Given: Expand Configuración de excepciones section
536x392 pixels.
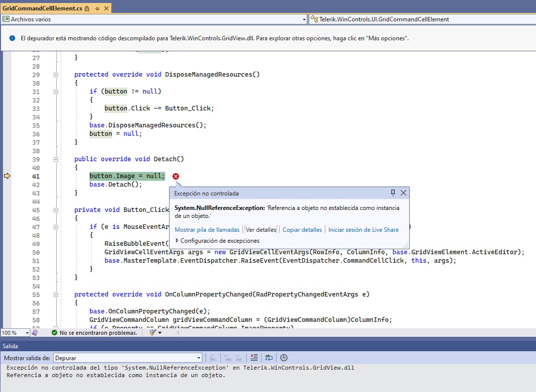Looking at the screenshot, I should click(177, 241).
